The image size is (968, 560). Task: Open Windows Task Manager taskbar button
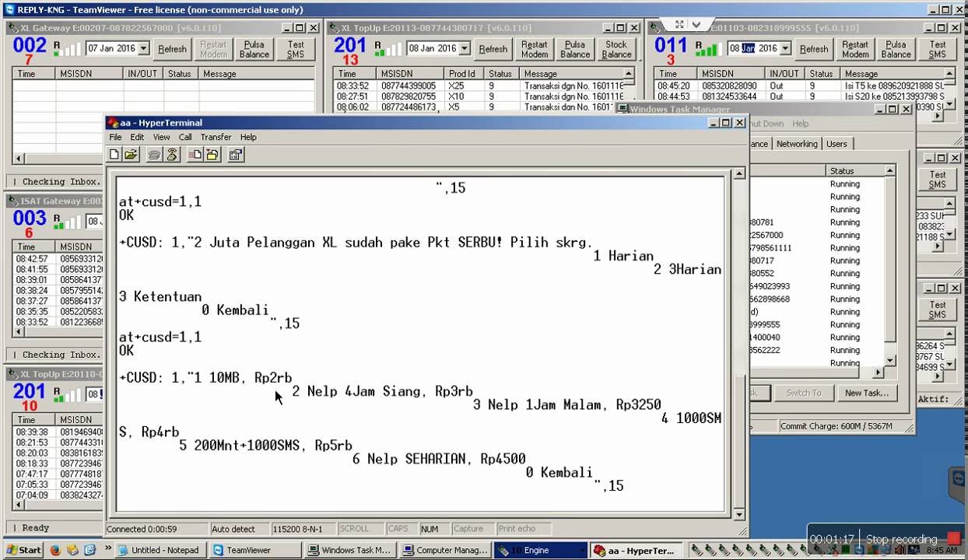[350, 550]
